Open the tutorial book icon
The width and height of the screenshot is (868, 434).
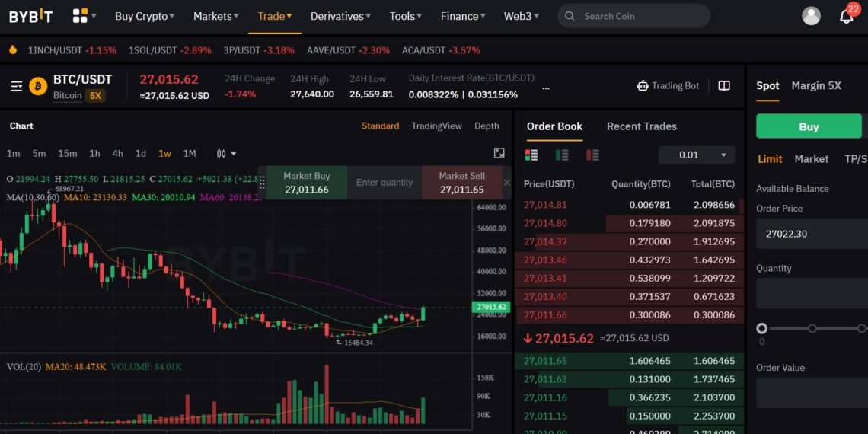[724, 86]
